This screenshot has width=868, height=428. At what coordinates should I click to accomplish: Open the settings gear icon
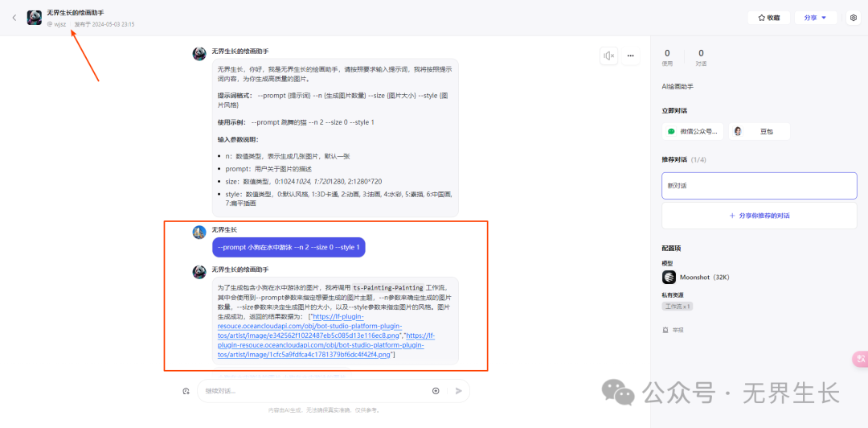853,18
